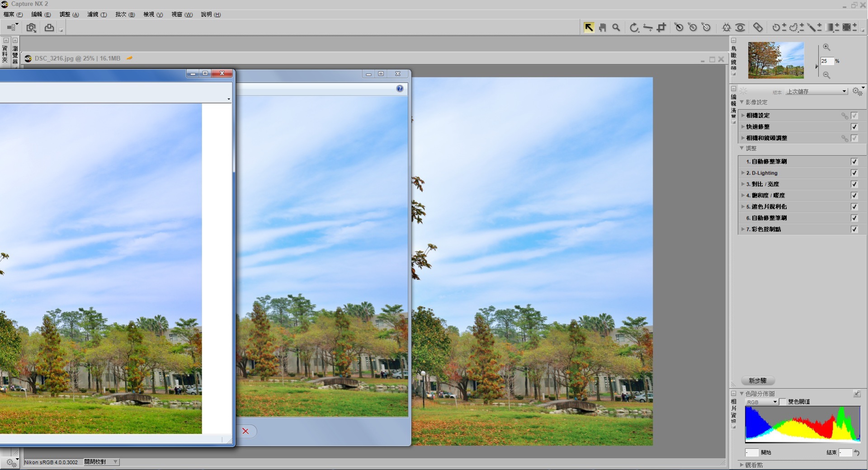Click the 新步驟 button

[758, 381]
